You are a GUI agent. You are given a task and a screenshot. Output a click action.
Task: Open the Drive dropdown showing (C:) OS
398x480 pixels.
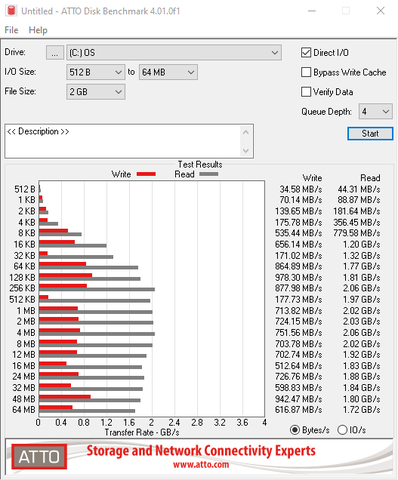point(174,53)
